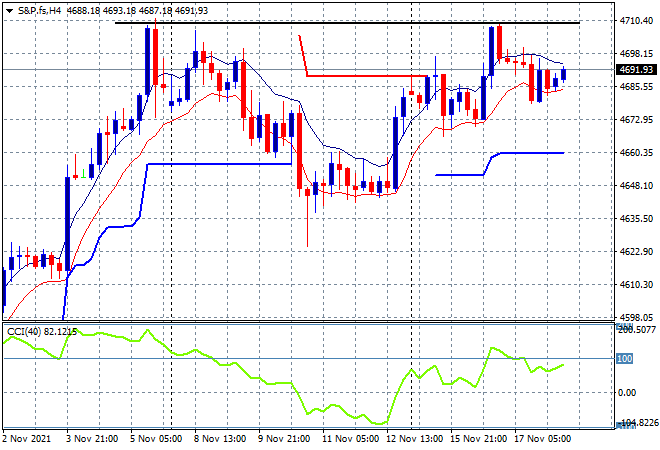Click the 8 Nov 13:00 time label
The image size is (660, 450).
tap(220, 439)
